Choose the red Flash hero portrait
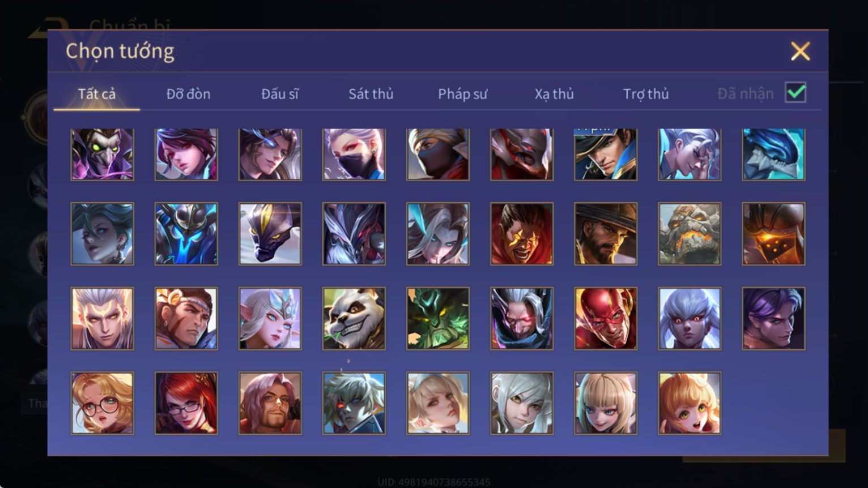Viewport: 868px width, 488px height. pos(606,318)
